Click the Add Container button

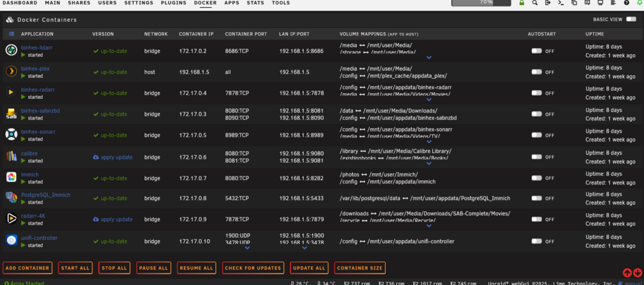pyautogui.click(x=28, y=268)
